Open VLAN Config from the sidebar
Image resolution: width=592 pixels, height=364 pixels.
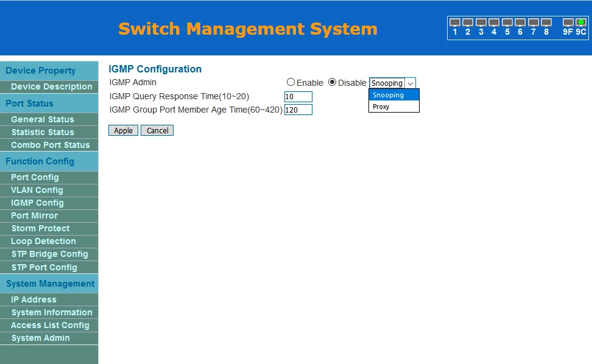pos(37,190)
